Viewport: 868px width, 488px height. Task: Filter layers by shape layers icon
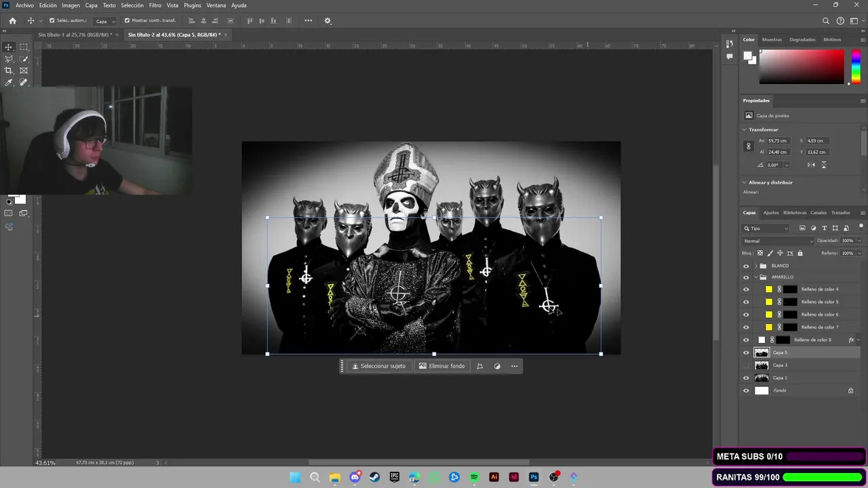click(x=835, y=228)
